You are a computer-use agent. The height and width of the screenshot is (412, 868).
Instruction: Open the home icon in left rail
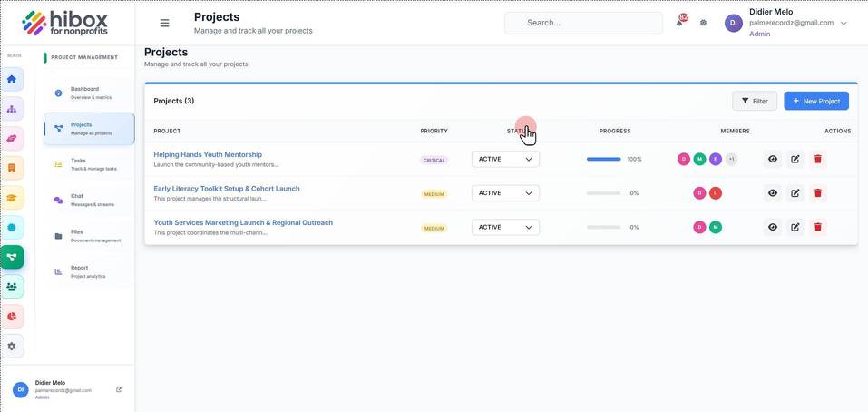pos(12,79)
